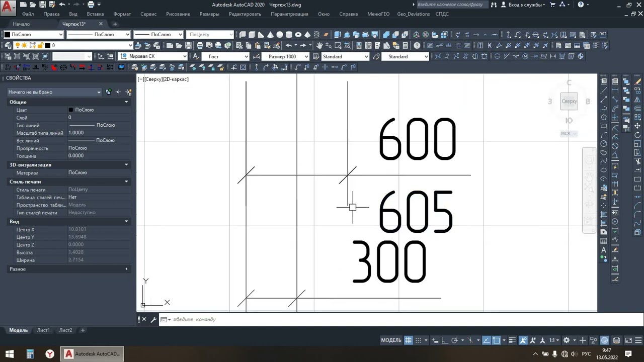Open the Lineweight control dropdown
644x362 pixels.
point(159,35)
